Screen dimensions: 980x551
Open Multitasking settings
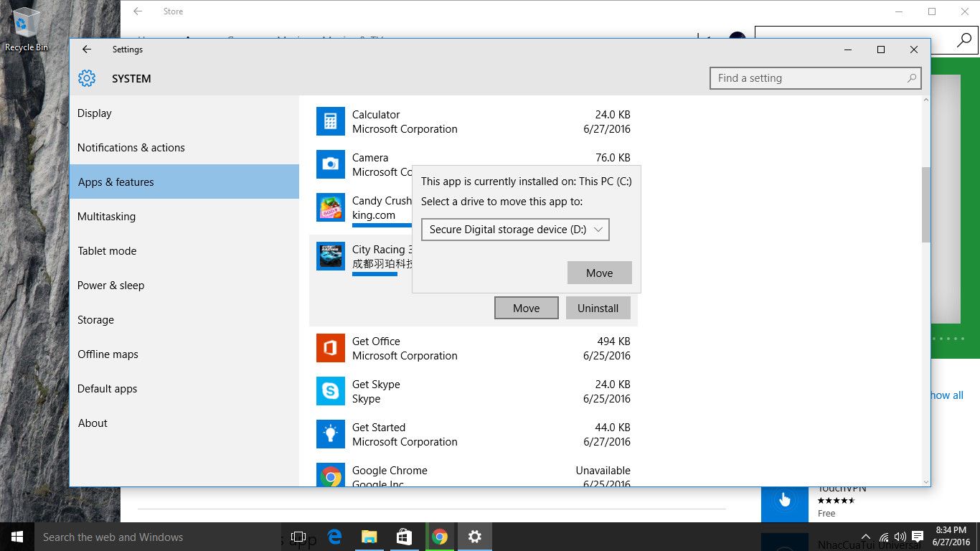[184, 217]
